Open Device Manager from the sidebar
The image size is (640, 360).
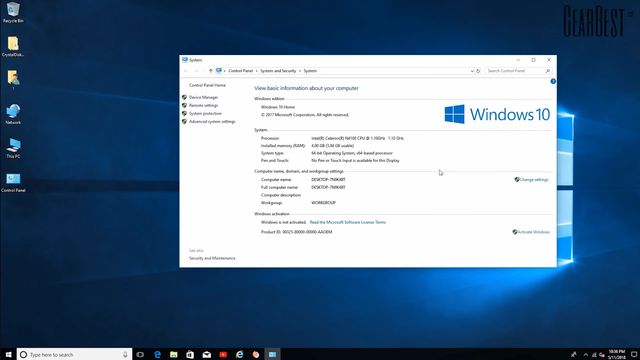click(203, 97)
